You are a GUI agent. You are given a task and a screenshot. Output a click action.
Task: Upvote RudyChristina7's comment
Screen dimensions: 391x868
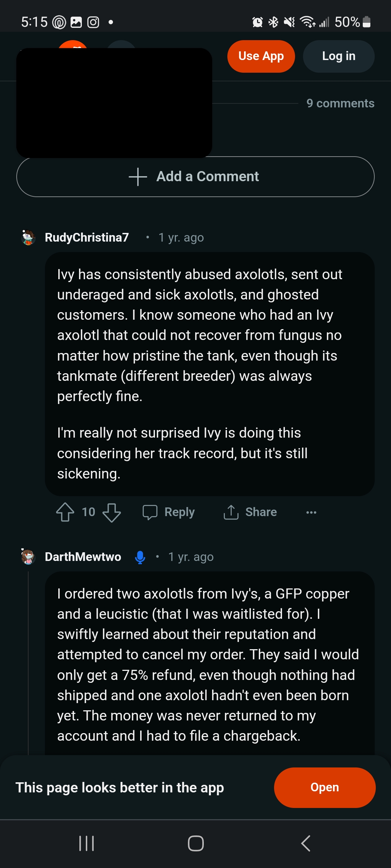[65, 512]
